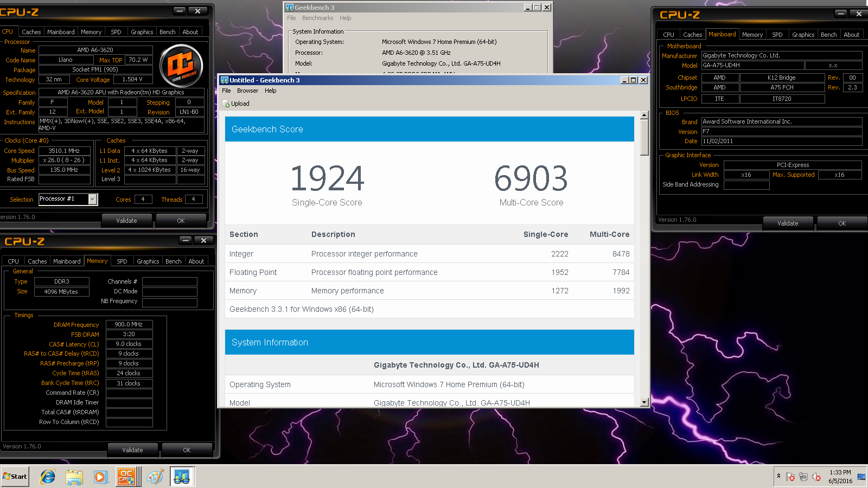Click OK in CPU-Z Mainboard window
The width and height of the screenshot is (868, 488).
pos(842,223)
